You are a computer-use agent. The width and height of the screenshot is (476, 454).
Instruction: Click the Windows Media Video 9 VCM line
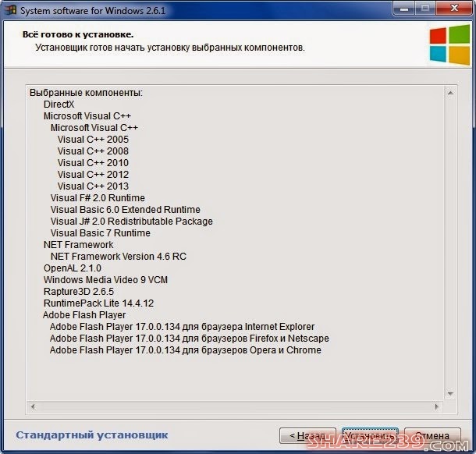105,280
